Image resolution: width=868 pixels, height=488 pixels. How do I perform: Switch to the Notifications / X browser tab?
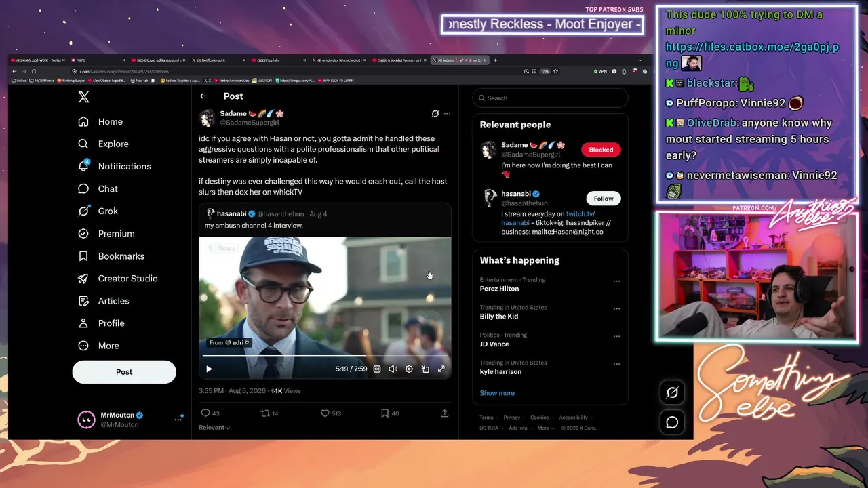(217, 60)
